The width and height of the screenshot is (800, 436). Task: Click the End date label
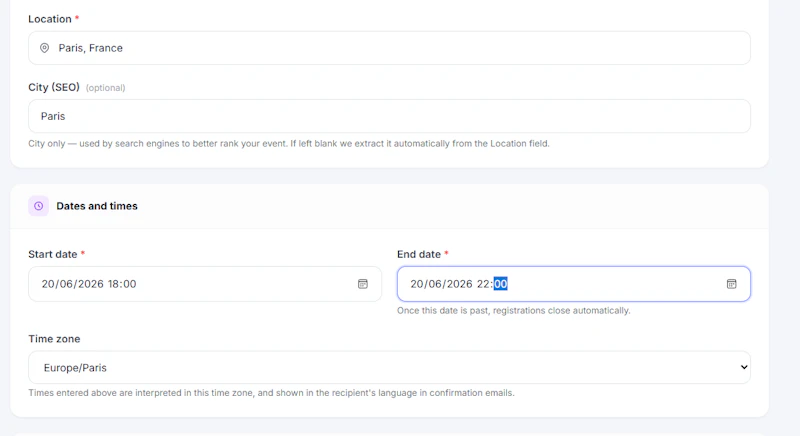tap(419, 254)
